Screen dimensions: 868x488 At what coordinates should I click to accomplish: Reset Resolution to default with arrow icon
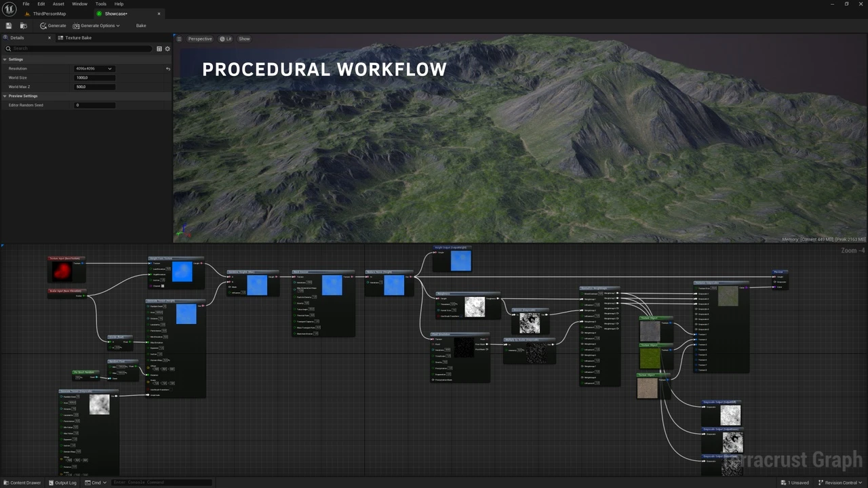[x=168, y=68]
